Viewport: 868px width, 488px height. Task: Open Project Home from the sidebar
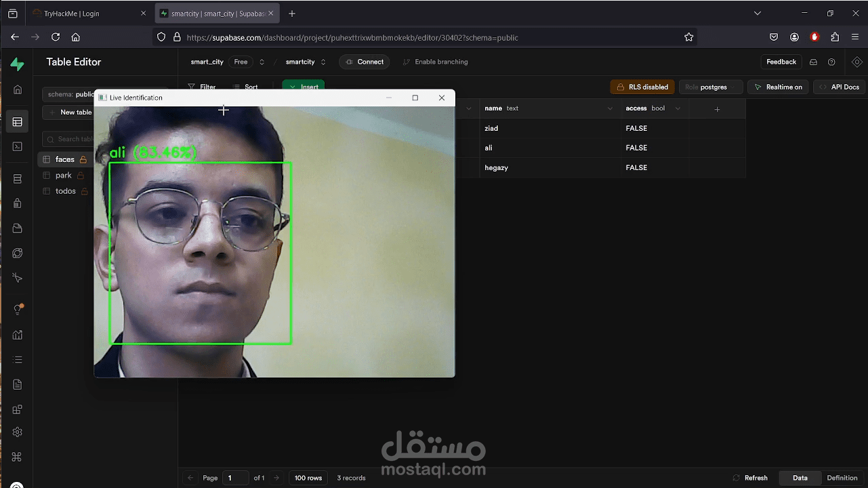pos(18,89)
